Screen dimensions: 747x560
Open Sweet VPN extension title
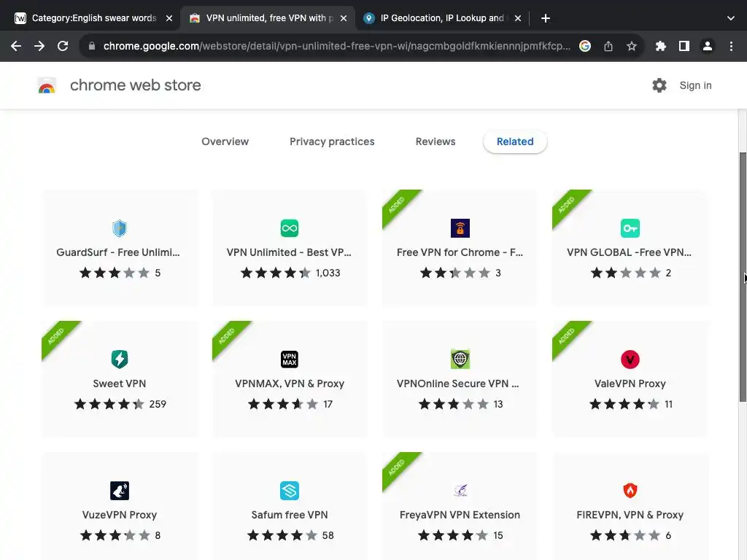pos(119,384)
